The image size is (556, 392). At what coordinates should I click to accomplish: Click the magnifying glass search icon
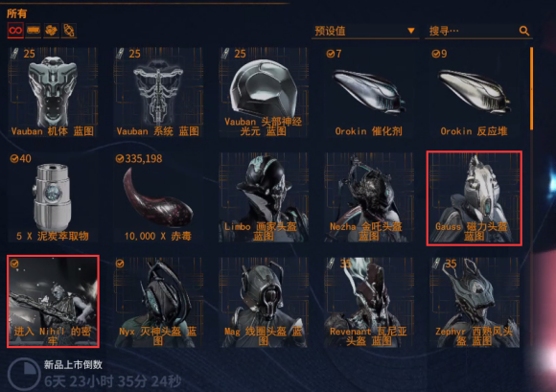(x=524, y=32)
